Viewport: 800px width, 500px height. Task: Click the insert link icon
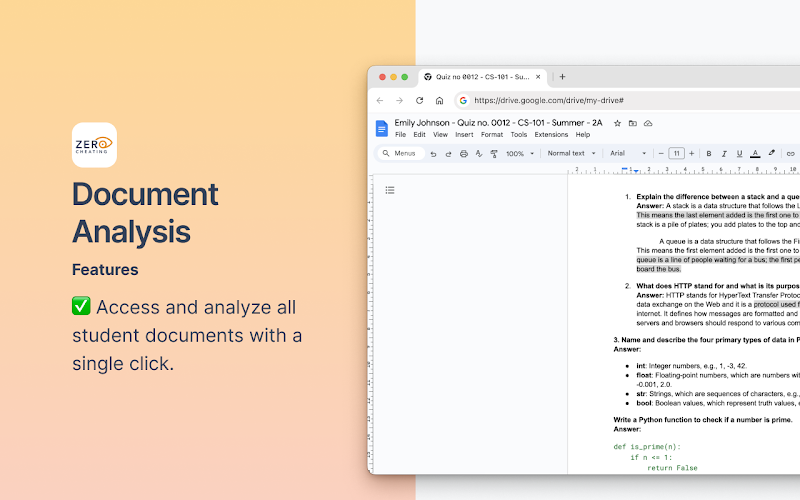click(790, 154)
